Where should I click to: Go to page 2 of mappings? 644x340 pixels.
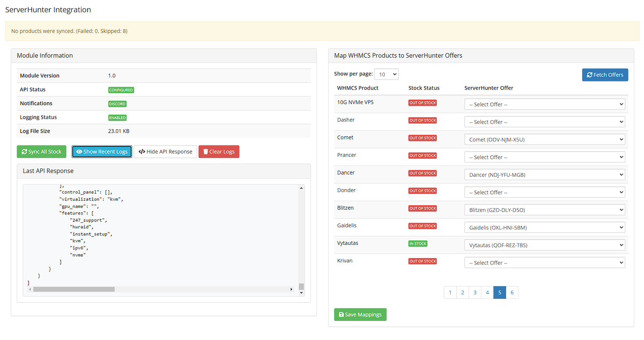(462, 292)
